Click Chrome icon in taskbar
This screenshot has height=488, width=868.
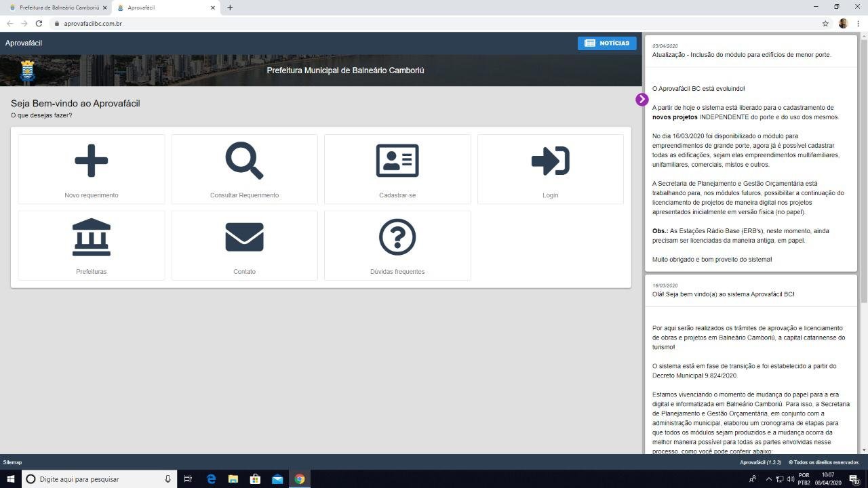pyautogui.click(x=299, y=479)
